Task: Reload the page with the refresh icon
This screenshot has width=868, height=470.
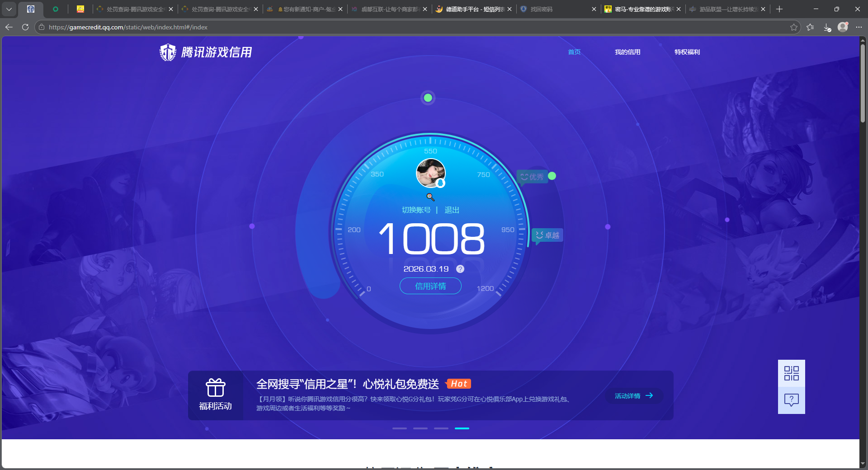Action: click(x=25, y=27)
